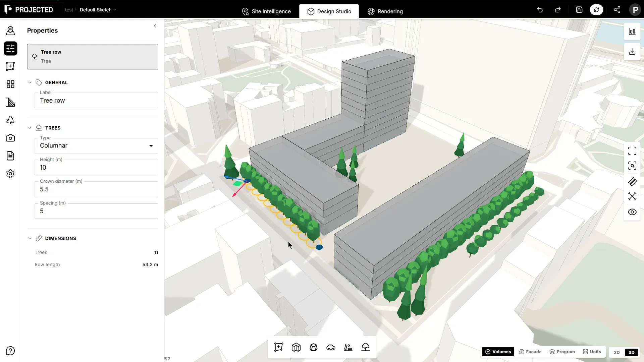Enable Program display mode
Image resolution: width=644 pixels, height=362 pixels.
[x=562, y=352]
